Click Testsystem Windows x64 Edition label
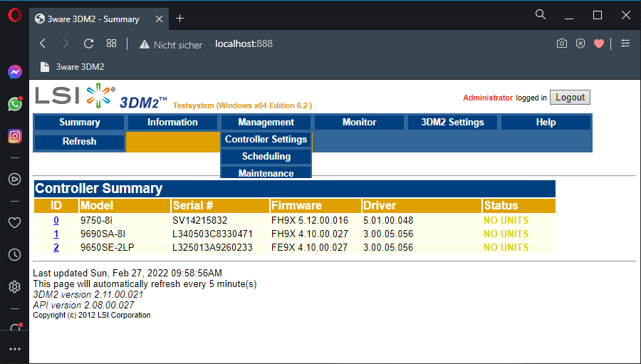The image size is (641, 364). pos(242,105)
